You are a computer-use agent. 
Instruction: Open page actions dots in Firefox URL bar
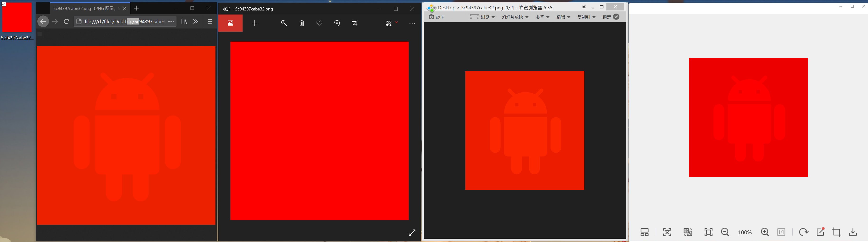tap(171, 22)
